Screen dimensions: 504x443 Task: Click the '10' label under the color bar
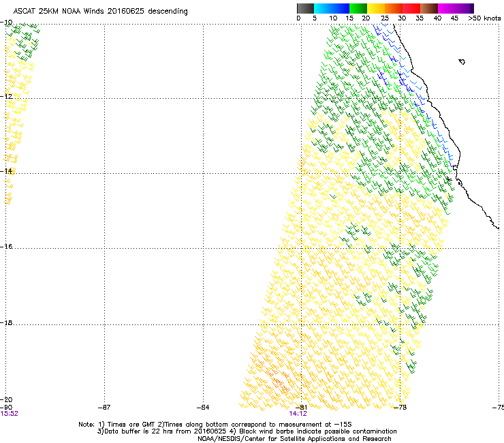(x=333, y=18)
